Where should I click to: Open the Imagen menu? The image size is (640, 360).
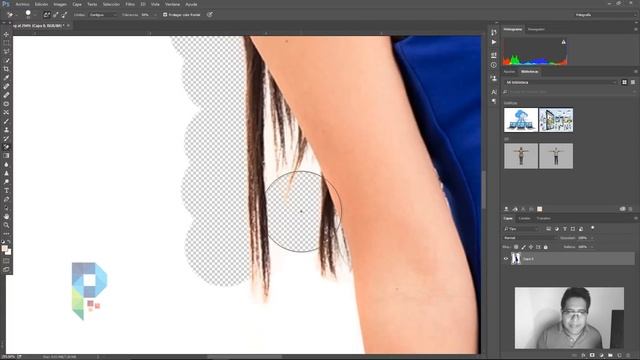pos(60,4)
